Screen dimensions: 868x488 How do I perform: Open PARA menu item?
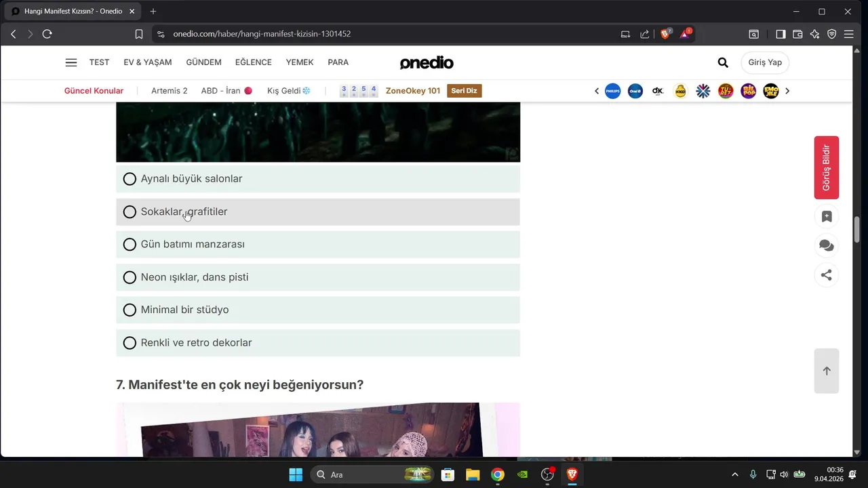click(338, 62)
